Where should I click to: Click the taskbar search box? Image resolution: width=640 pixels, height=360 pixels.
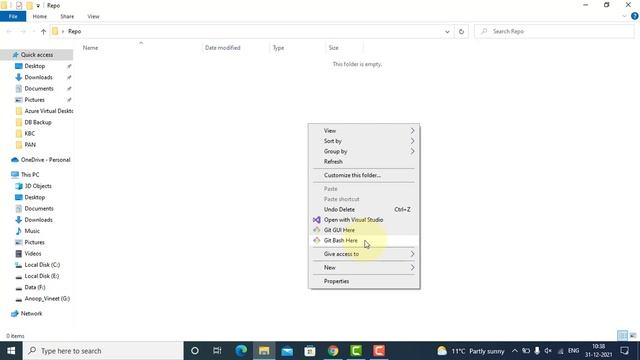tap(103, 351)
